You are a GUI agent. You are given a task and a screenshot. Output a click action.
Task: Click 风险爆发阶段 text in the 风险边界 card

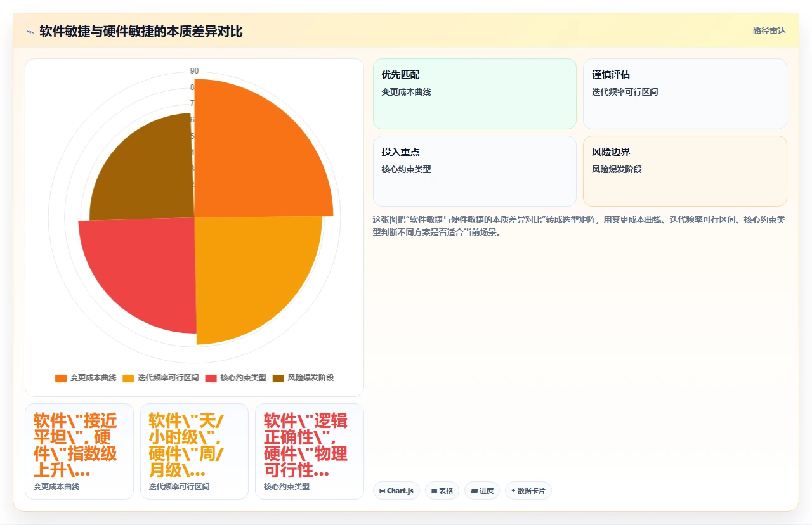[617, 169]
